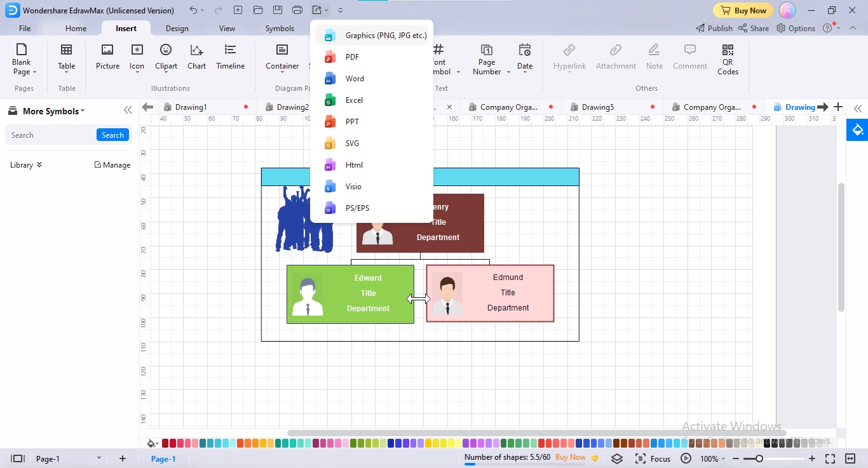
Task: Click the Page Number tool
Action: click(487, 60)
